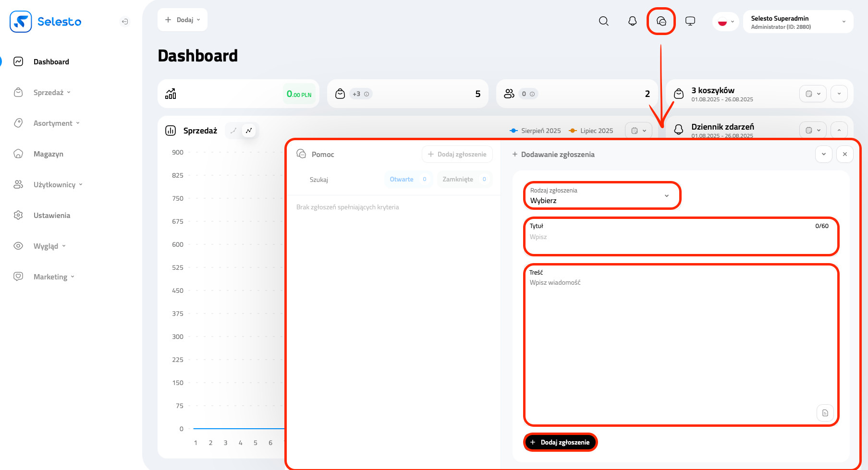Click attachment icon in Treść field
The width and height of the screenshot is (868, 470).
click(825, 413)
